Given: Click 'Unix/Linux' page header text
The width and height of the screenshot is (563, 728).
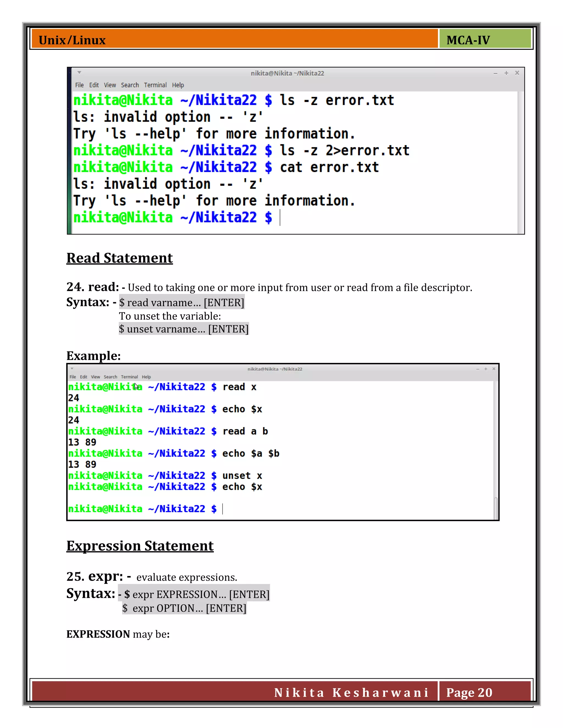Looking at the screenshot, I should coord(72,40).
